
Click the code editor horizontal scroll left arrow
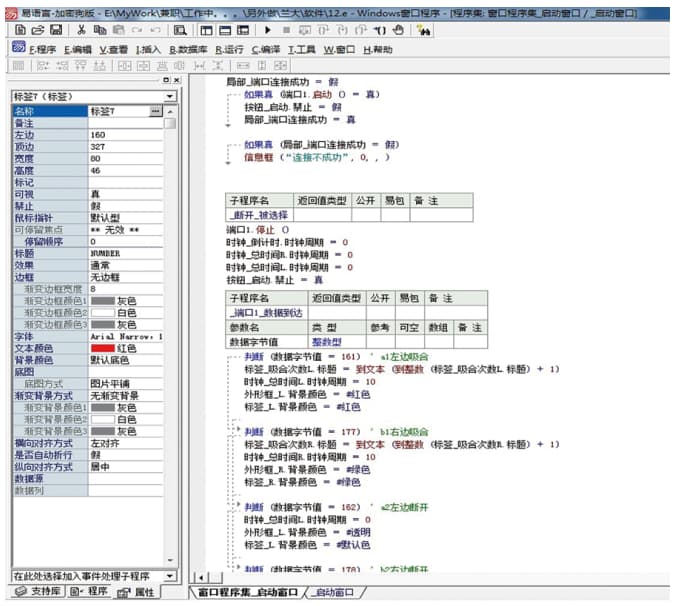click(201, 577)
